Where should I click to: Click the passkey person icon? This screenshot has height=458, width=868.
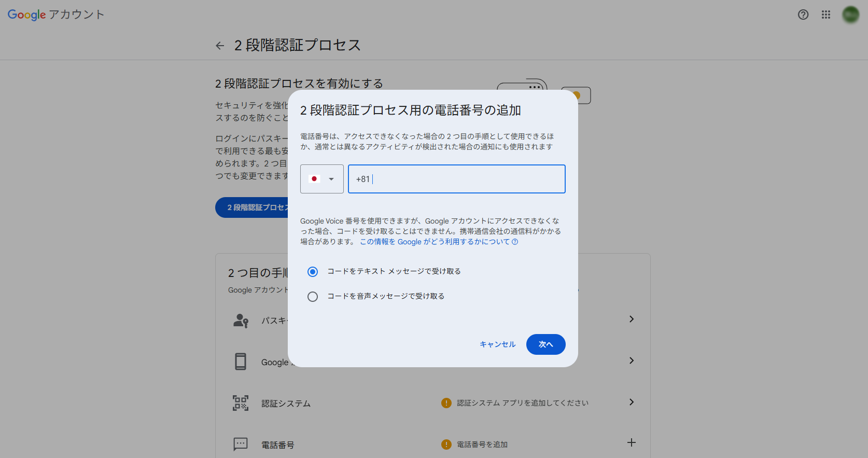click(241, 321)
